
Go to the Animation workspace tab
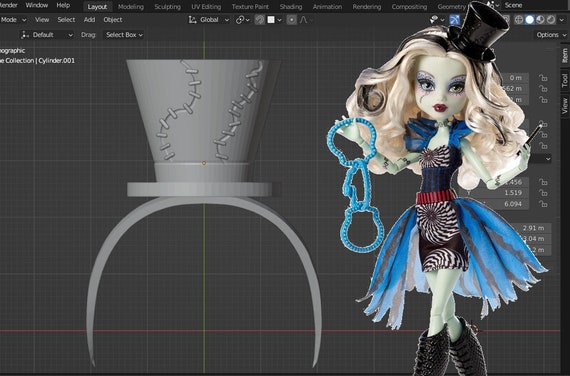click(327, 7)
